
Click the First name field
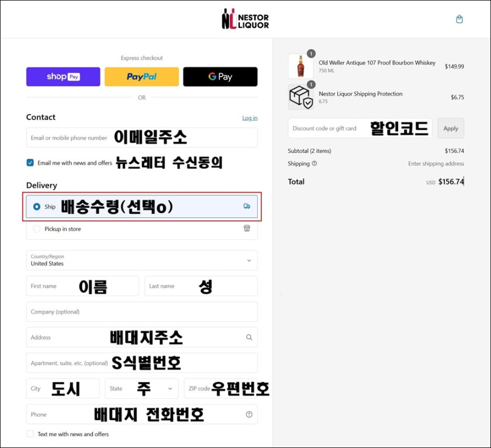(82, 286)
